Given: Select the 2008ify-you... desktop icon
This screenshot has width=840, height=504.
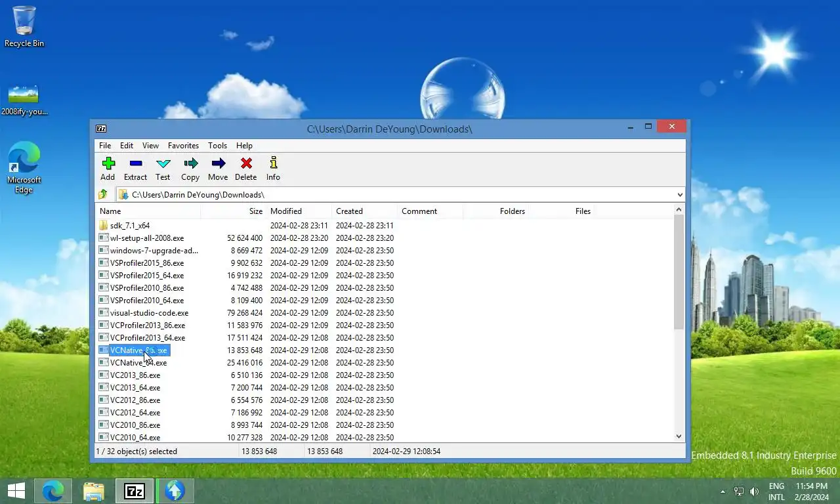Looking at the screenshot, I should [x=24, y=99].
